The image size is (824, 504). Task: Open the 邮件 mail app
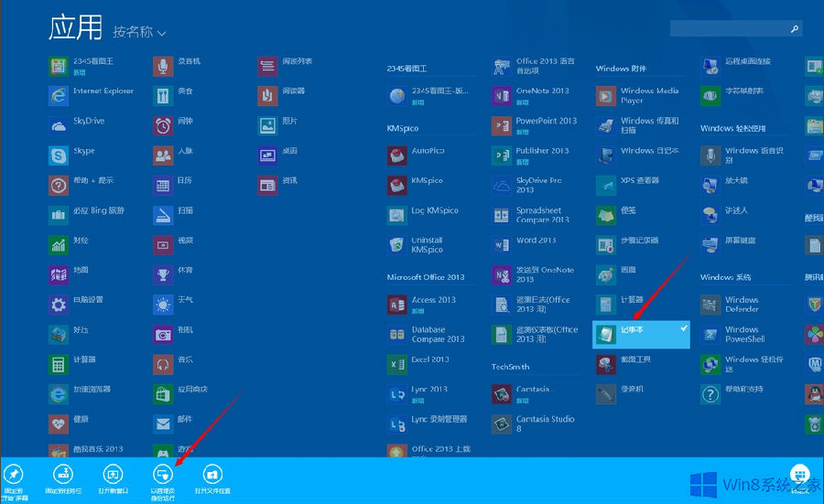coord(173,424)
